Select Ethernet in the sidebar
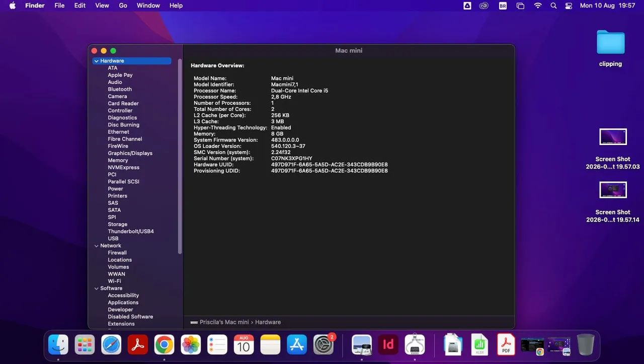Screen dimensions: 644x364 (118, 132)
